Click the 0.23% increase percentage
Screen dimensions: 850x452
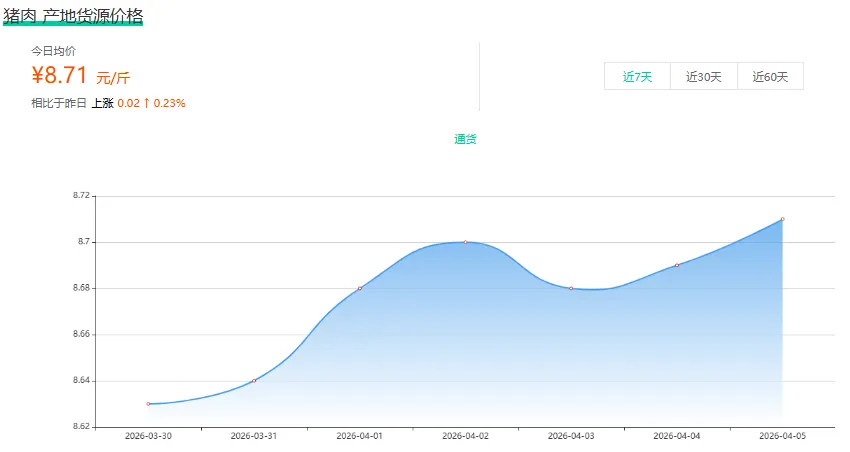click(169, 103)
